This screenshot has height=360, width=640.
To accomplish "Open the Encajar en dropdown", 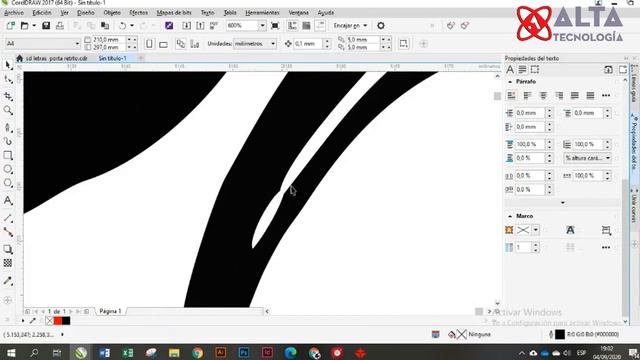I will coord(350,26).
